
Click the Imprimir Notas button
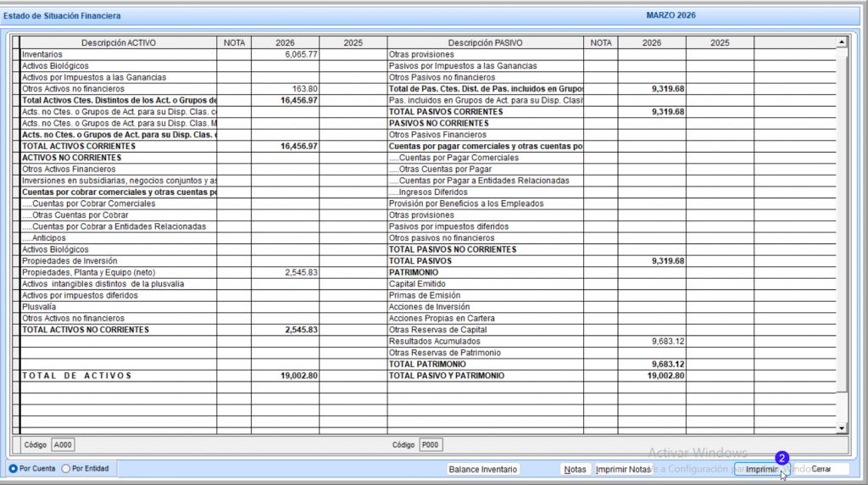(x=623, y=469)
